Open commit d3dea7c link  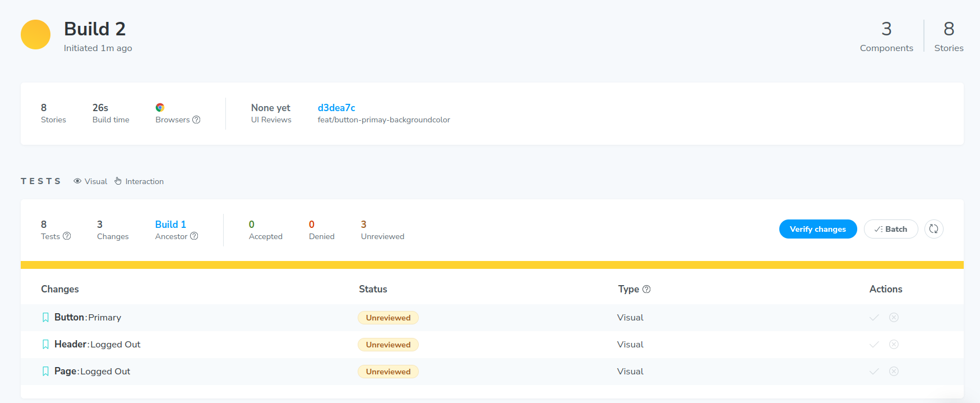336,108
